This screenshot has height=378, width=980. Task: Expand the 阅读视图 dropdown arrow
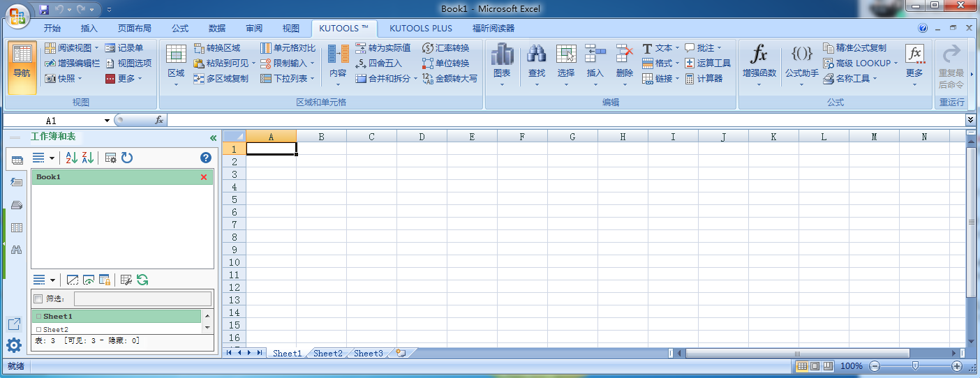[x=98, y=48]
